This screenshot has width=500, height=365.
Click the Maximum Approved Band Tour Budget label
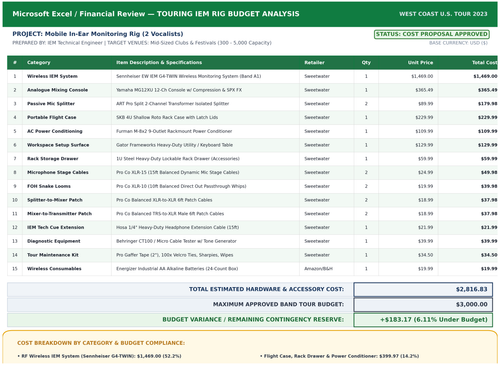pyautogui.click(x=278, y=304)
